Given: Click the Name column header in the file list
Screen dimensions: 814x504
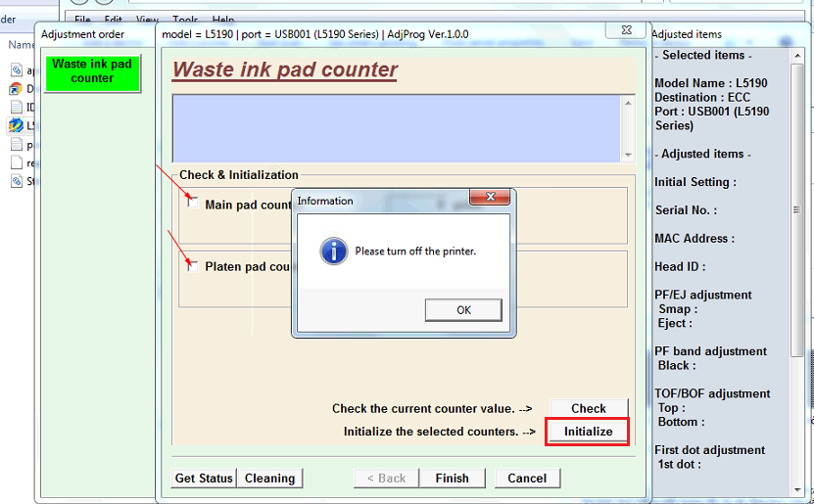Looking at the screenshot, I should pyautogui.click(x=21, y=45).
